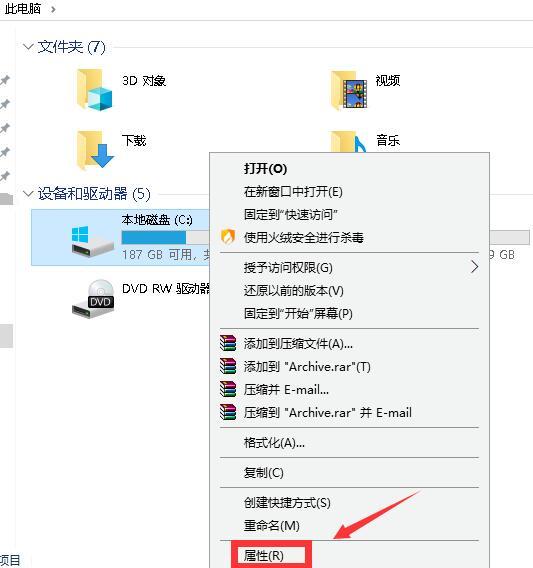
Task: Click the 文件夹 (7) header text
Action: tap(71, 47)
